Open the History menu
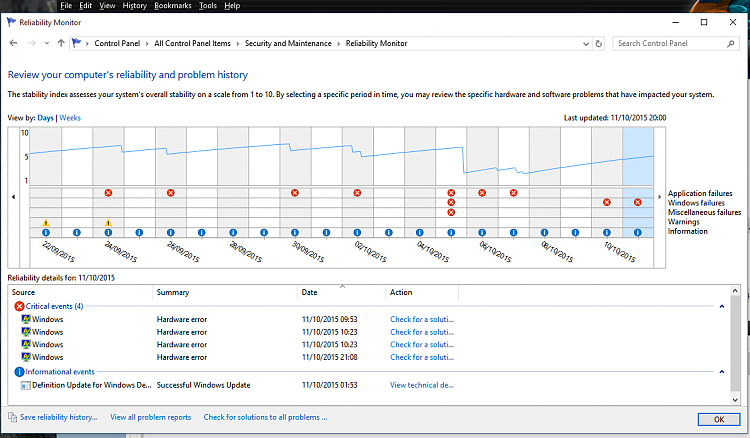The image size is (750, 438). 134,5
